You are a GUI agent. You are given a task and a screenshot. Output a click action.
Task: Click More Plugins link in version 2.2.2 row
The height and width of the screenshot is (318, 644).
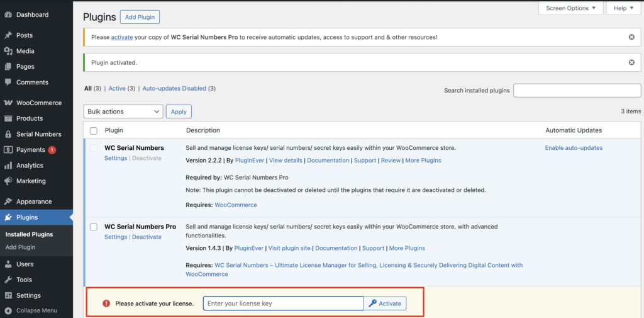(423, 161)
